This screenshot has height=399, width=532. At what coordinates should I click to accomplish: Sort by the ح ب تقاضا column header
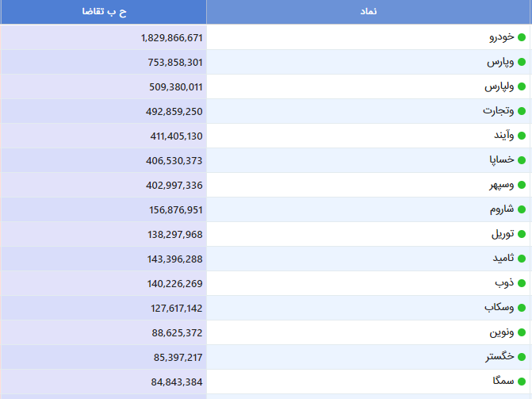point(103,12)
